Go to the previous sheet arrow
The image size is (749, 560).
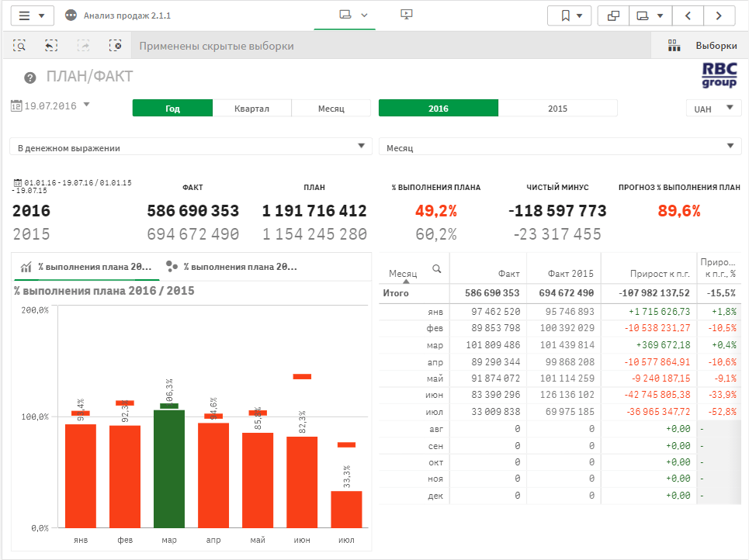[x=688, y=16]
